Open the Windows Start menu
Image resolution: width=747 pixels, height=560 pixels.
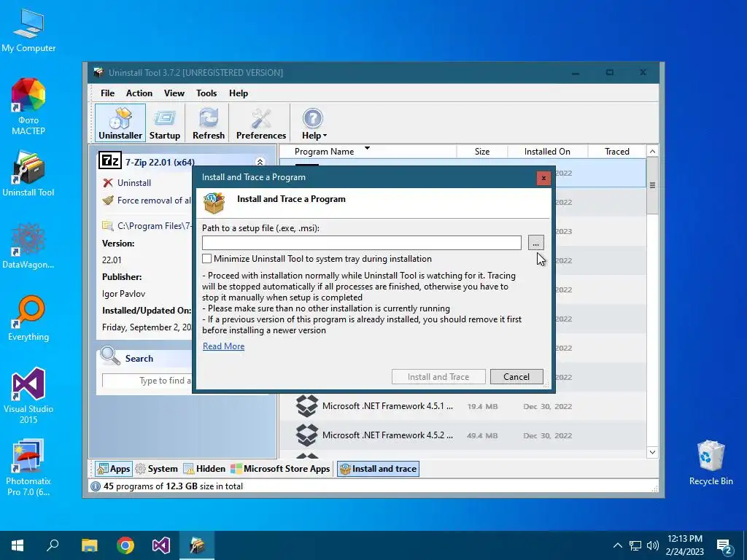18,545
